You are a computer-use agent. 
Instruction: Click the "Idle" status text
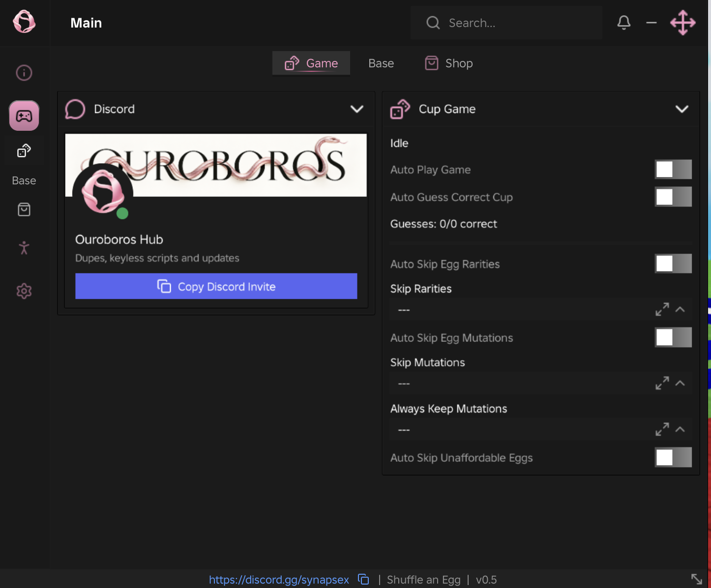pyautogui.click(x=399, y=143)
